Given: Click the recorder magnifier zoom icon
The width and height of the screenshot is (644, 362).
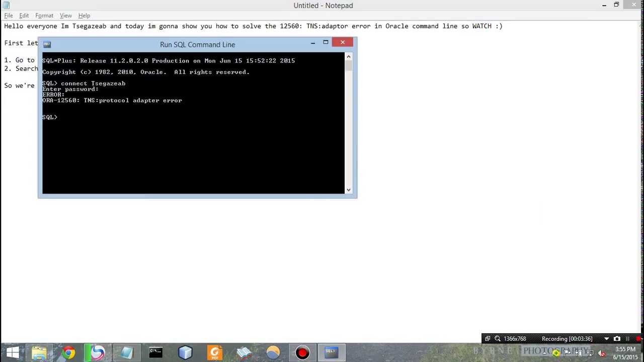Looking at the screenshot, I should 498,339.
